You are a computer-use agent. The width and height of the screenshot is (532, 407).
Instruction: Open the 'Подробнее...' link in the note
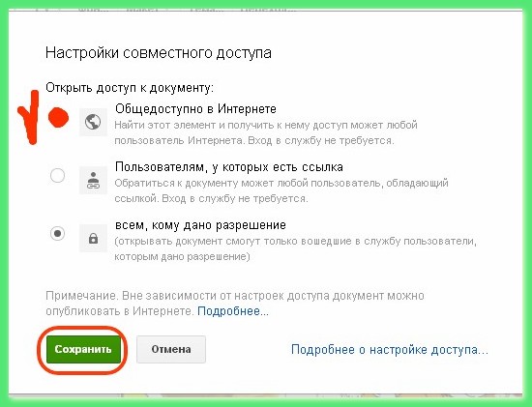[233, 311]
